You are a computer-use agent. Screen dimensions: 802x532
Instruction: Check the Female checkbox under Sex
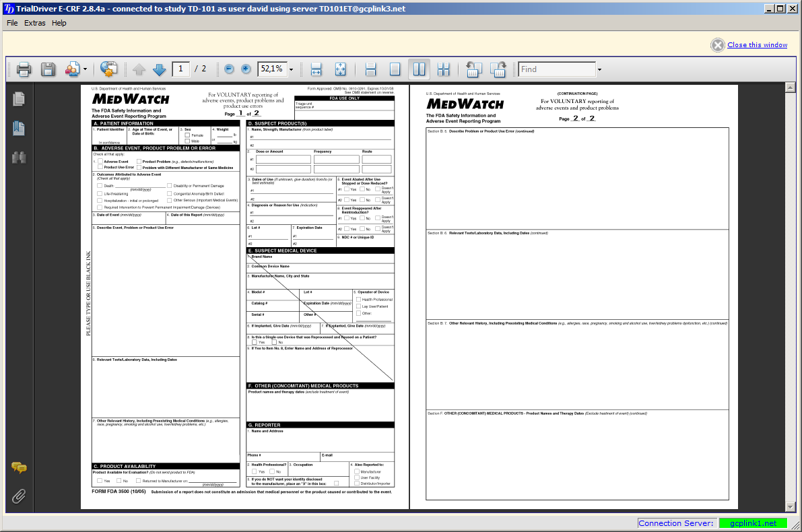coord(187,135)
